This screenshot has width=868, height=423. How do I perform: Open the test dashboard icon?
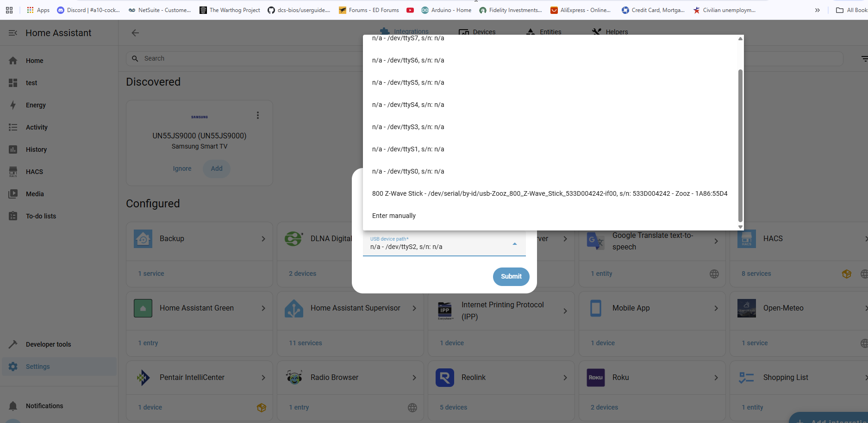click(x=13, y=83)
